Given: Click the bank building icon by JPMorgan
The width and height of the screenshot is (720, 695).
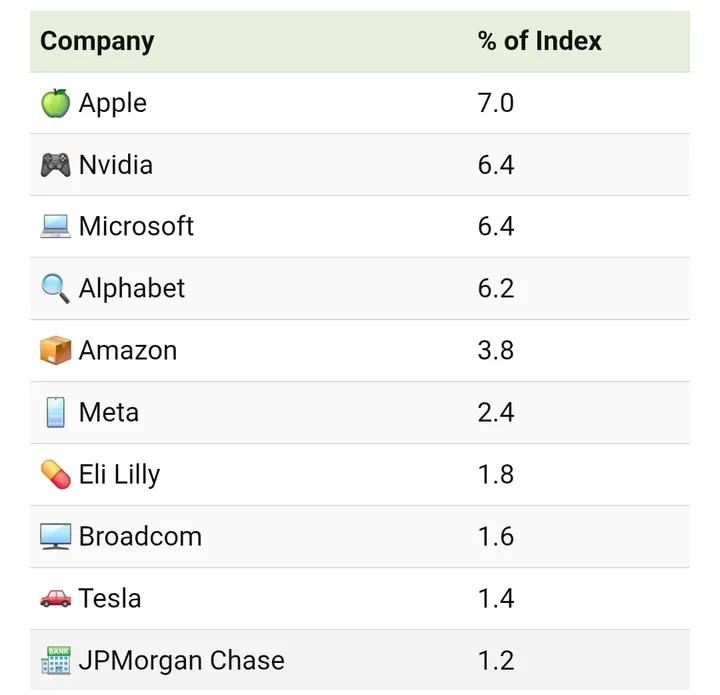Looking at the screenshot, I should coord(55,661).
